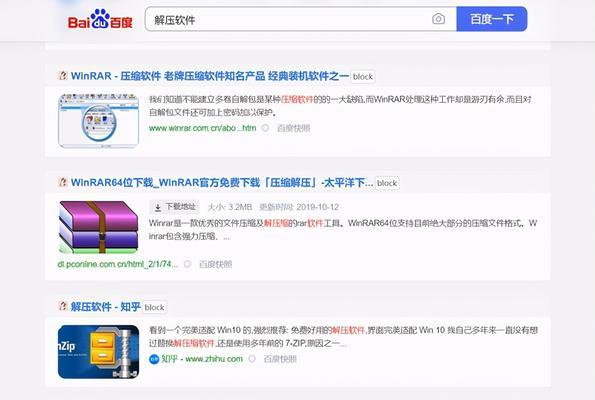This screenshot has width=595, height=400.
Task: Open the WinRAR - 压缩软件 老牌压缩软件 result title
Action: coord(209,76)
